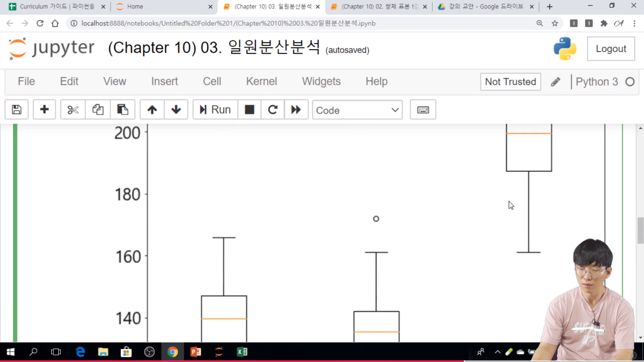Interrupt the kernel with stop icon

pyautogui.click(x=249, y=110)
